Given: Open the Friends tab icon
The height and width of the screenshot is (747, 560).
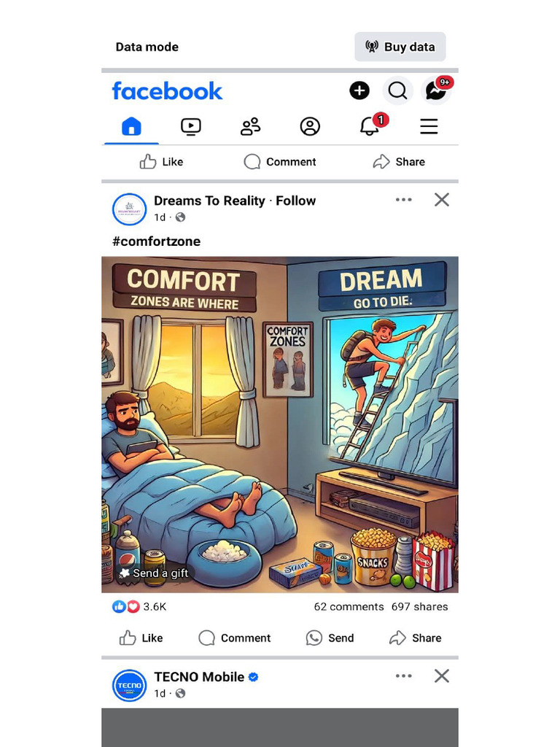Looking at the screenshot, I should (251, 126).
